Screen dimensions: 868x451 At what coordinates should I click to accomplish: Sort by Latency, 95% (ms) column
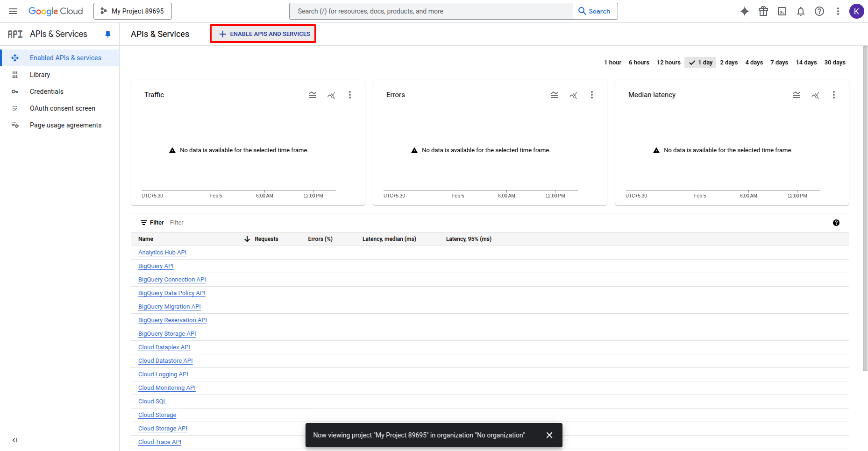(x=469, y=239)
